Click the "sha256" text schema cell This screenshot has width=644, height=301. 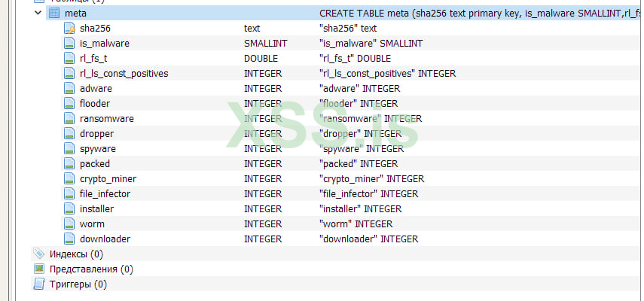pos(348,29)
